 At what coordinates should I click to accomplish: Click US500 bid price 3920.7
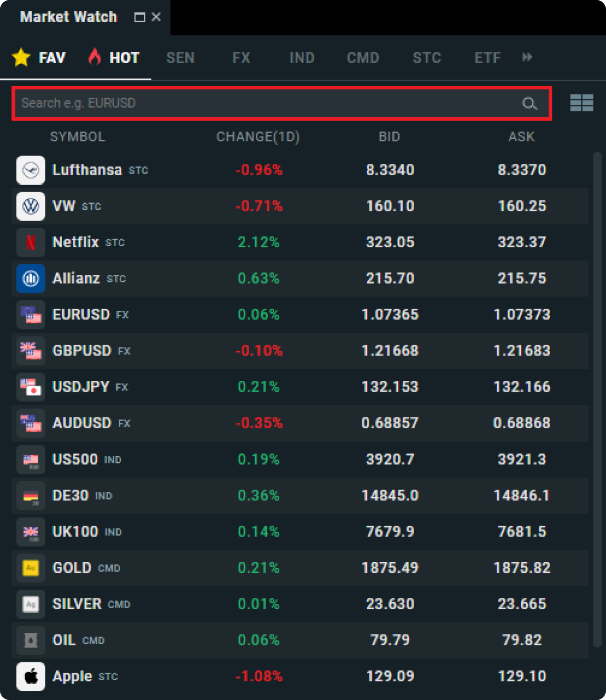390,460
